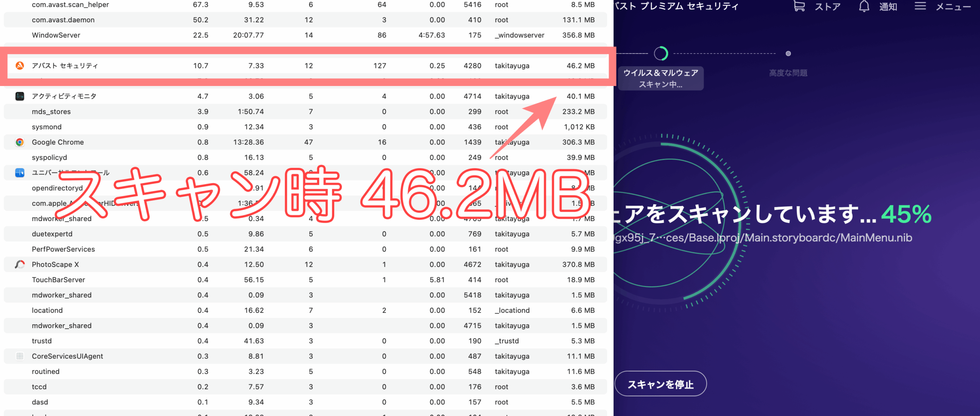This screenshot has height=416, width=980.
Task: Click the スキャンを停止 button in Avast
Action: click(x=661, y=384)
